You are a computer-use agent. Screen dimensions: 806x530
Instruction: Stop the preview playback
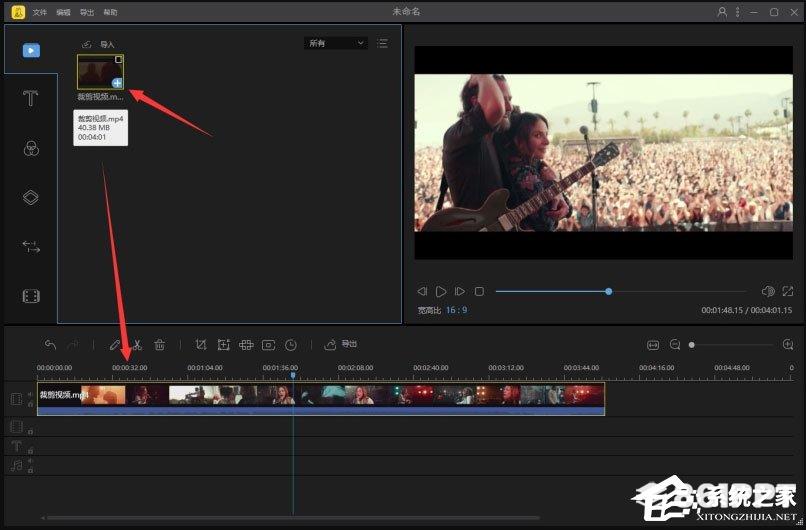(x=479, y=291)
